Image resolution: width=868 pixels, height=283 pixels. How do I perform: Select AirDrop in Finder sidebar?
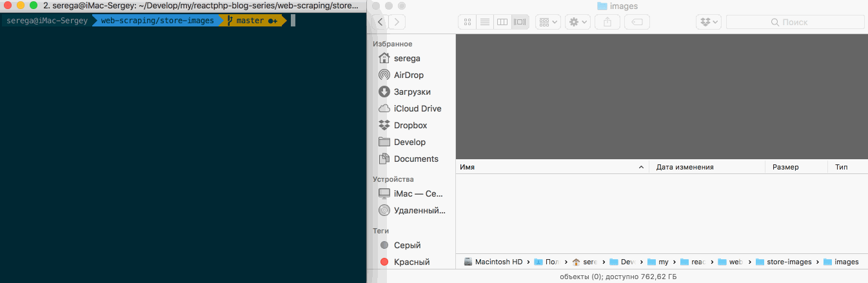click(410, 75)
